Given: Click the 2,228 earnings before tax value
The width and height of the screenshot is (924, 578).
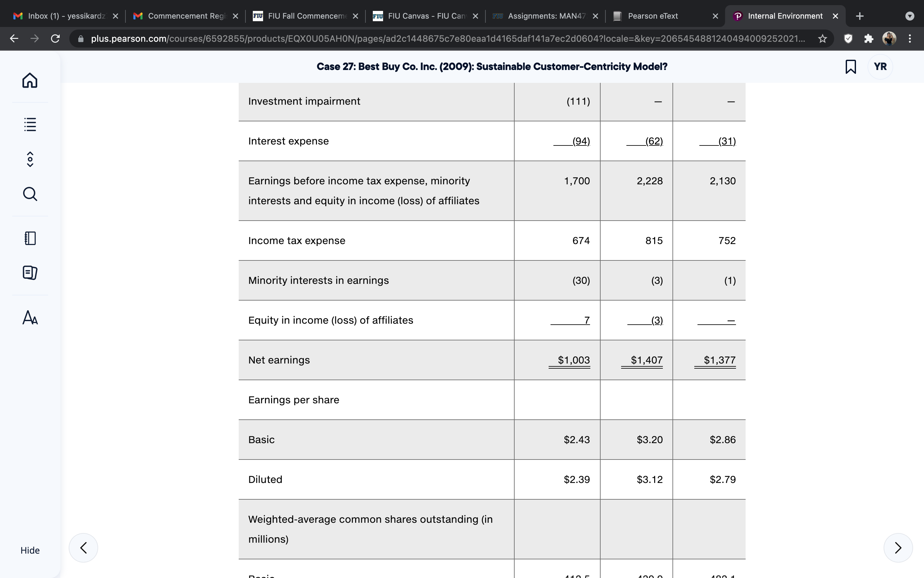Looking at the screenshot, I should click(x=650, y=181).
